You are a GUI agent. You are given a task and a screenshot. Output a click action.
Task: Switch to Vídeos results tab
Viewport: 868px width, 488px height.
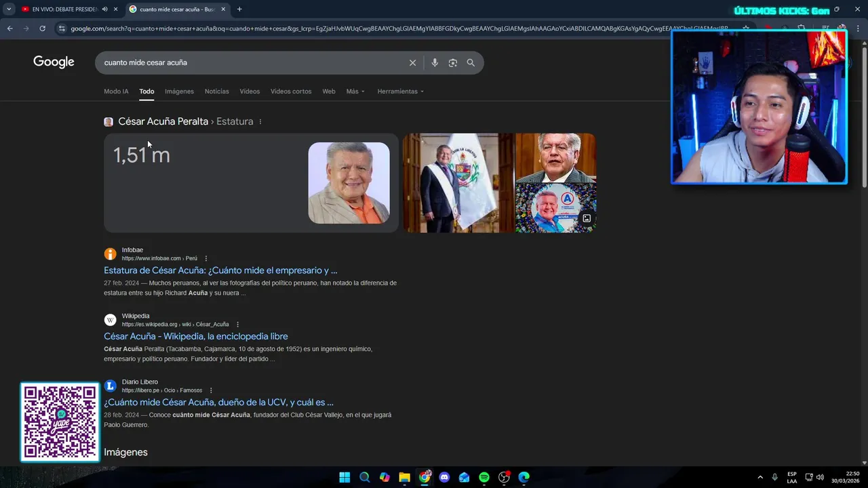pos(250,91)
